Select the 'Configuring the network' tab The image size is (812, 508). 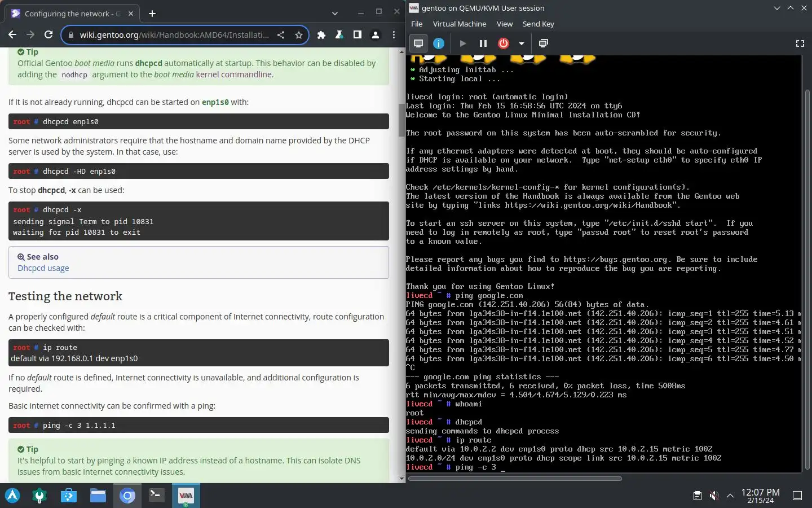[x=73, y=14]
